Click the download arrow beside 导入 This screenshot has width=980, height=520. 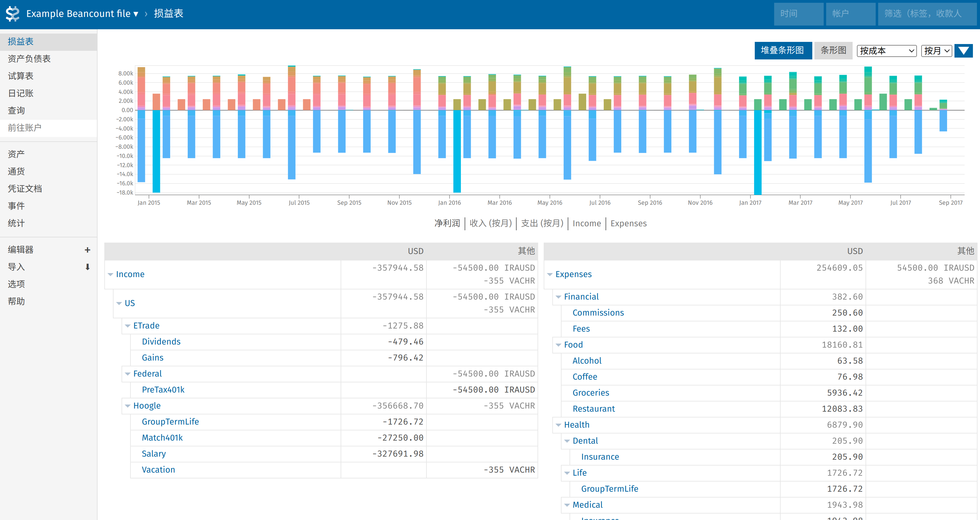coord(87,267)
